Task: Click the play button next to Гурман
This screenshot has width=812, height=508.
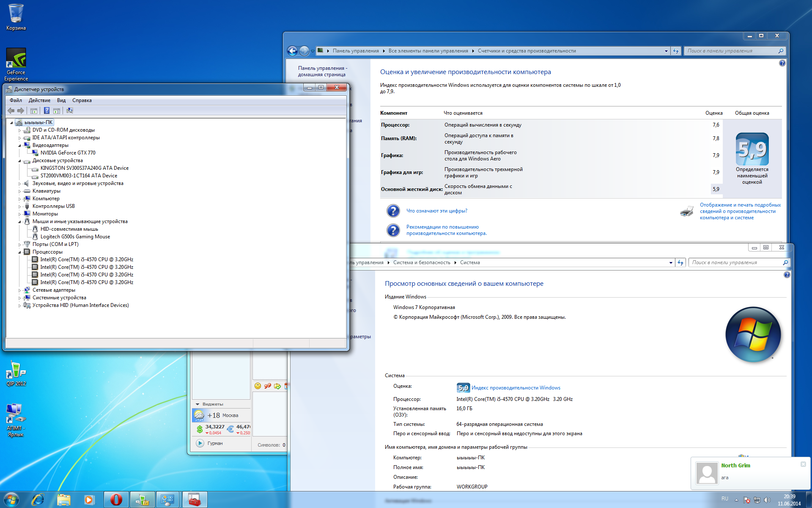Action: tap(200, 443)
